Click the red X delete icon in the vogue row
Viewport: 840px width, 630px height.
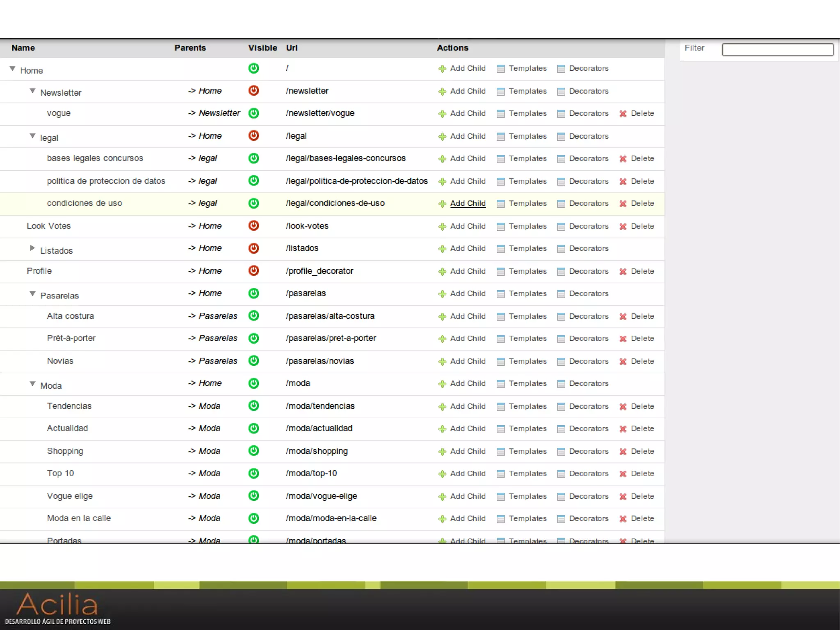point(623,114)
